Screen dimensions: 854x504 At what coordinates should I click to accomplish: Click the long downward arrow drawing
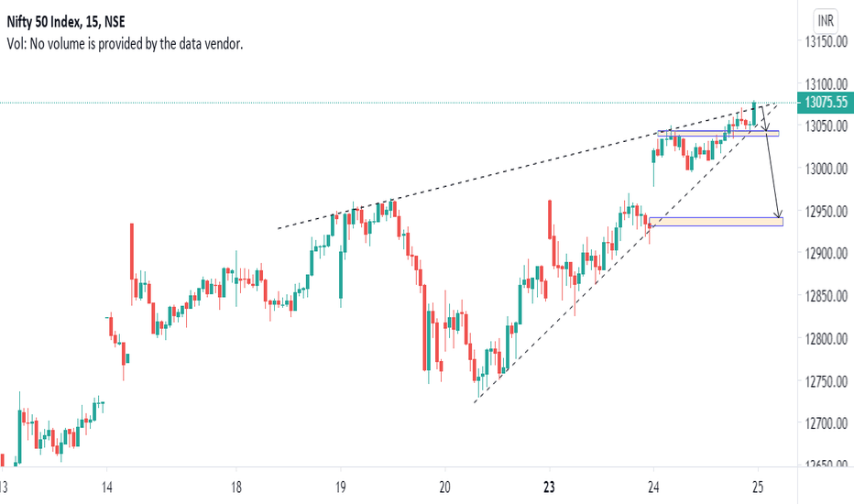pos(774,174)
